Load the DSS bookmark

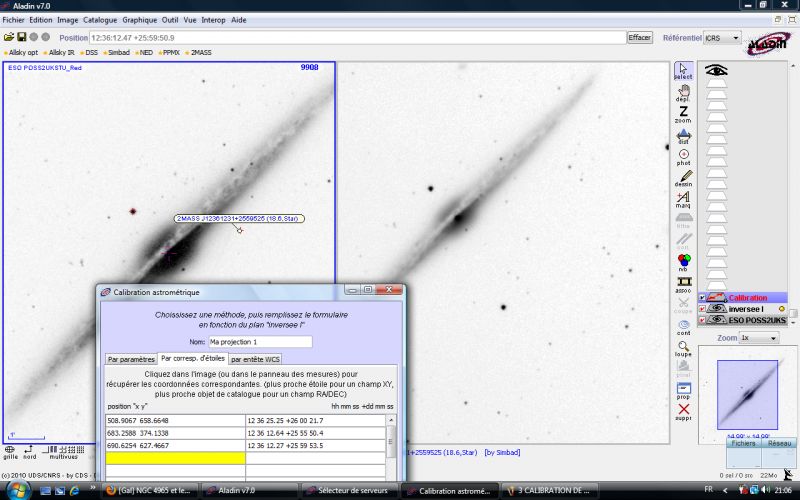pos(89,53)
